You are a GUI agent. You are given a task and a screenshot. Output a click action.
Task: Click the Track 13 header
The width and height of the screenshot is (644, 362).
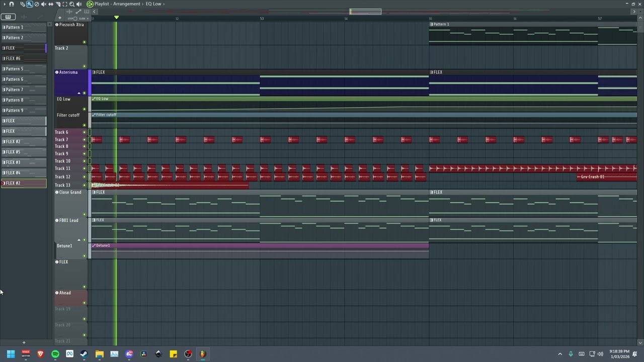[70, 185]
